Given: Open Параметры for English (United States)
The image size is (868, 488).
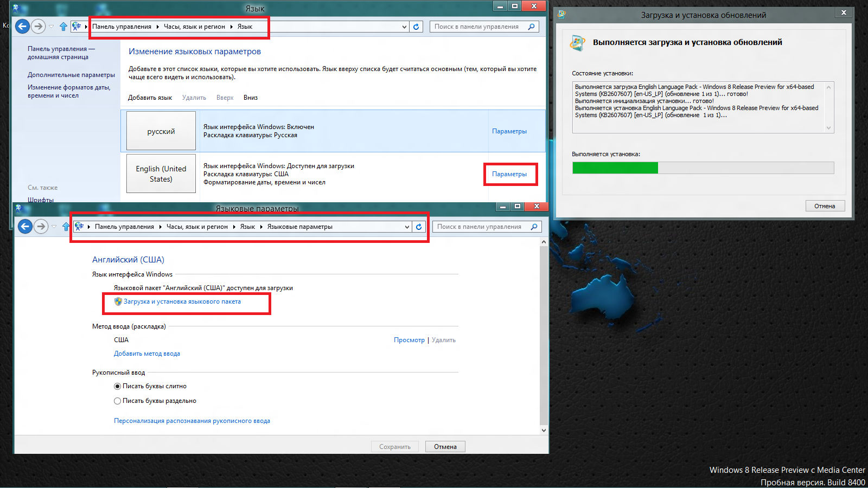Looking at the screenshot, I should point(509,174).
